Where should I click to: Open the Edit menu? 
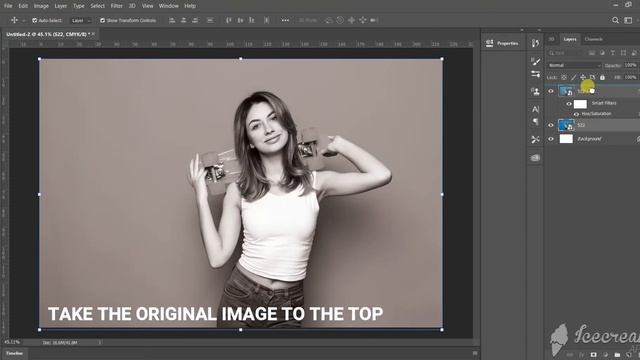tap(23, 6)
